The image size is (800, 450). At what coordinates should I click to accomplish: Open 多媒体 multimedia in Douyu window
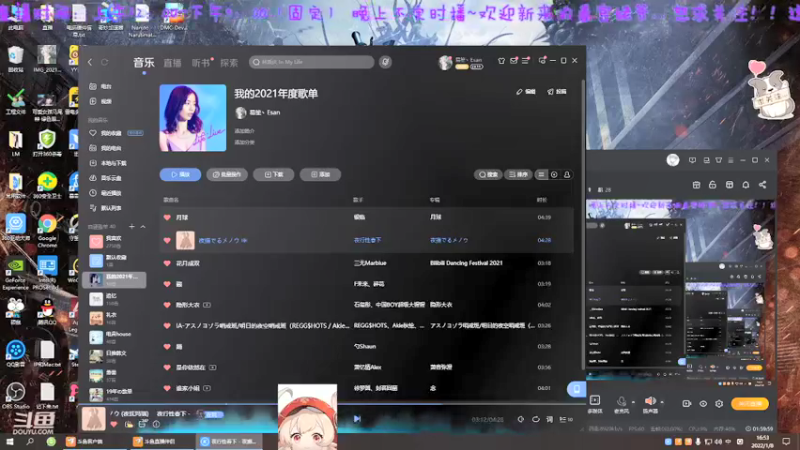(595, 403)
